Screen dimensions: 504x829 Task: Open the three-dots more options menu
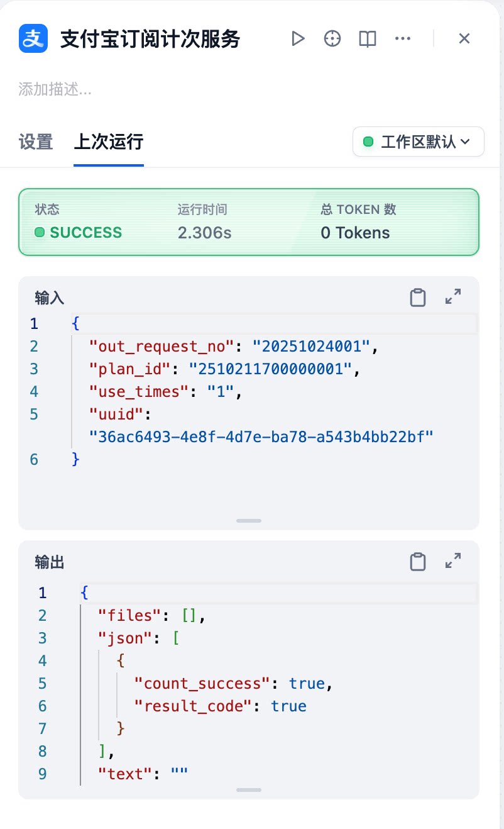(402, 39)
